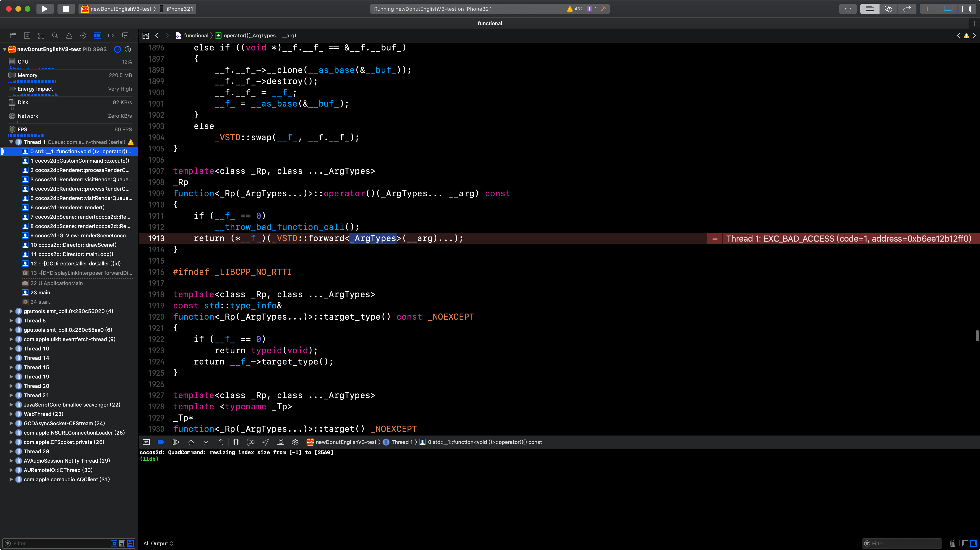Toggle breakpoints activation in debug bar
980x550 pixels.
coord(161,442)
